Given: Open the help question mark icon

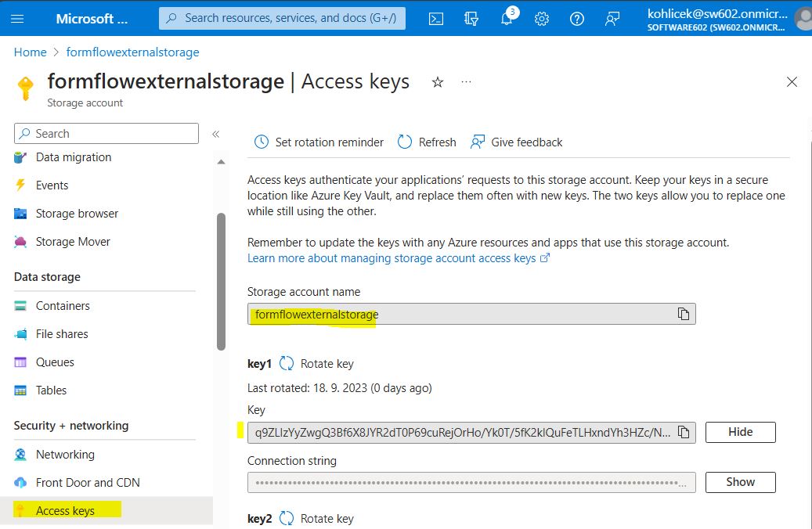Looking at the screenshot, I should 577,19.
